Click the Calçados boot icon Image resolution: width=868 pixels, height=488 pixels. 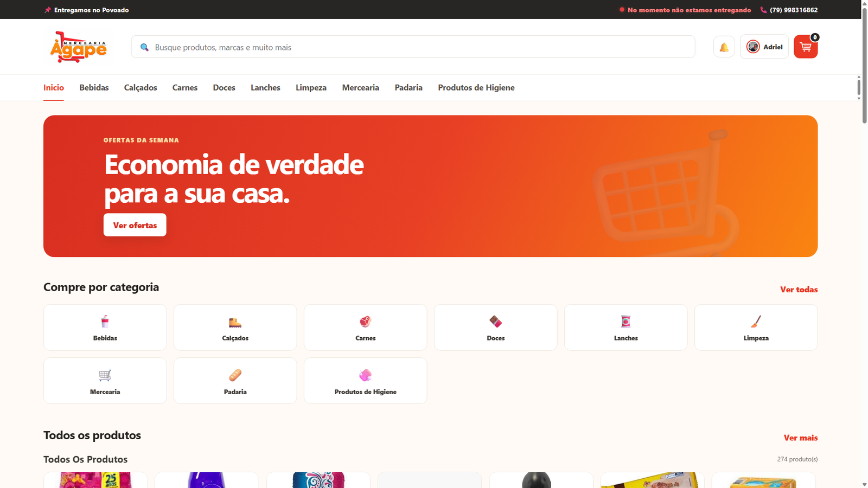pos(235,322)
